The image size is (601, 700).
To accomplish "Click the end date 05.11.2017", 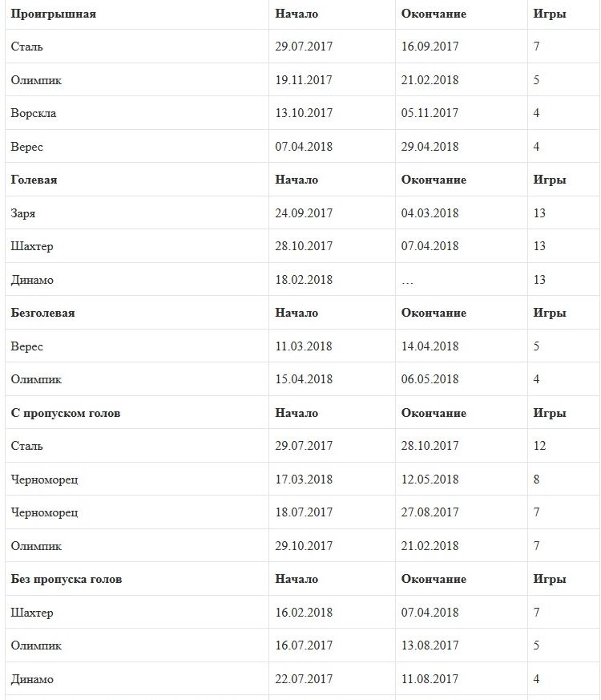I will point(430,113).
